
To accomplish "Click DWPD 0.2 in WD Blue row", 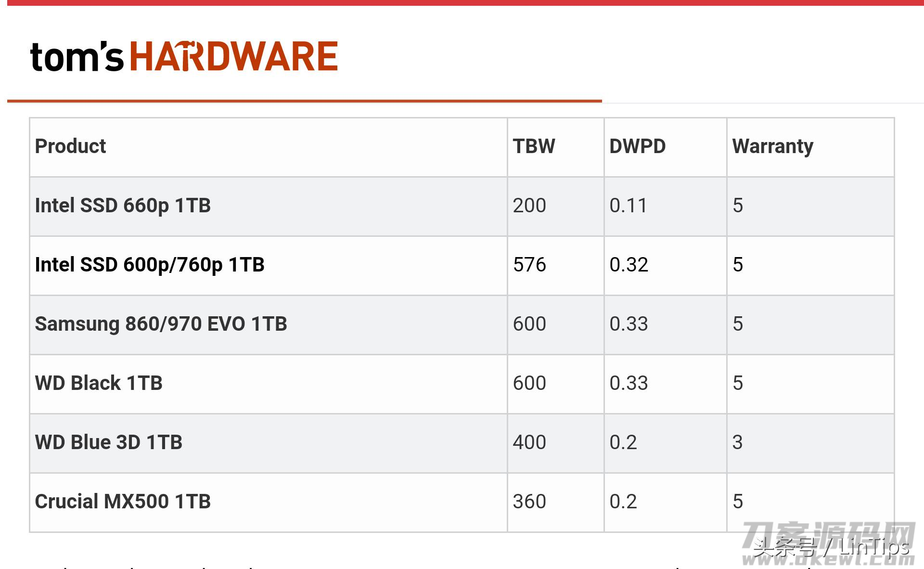I will 623,442.
